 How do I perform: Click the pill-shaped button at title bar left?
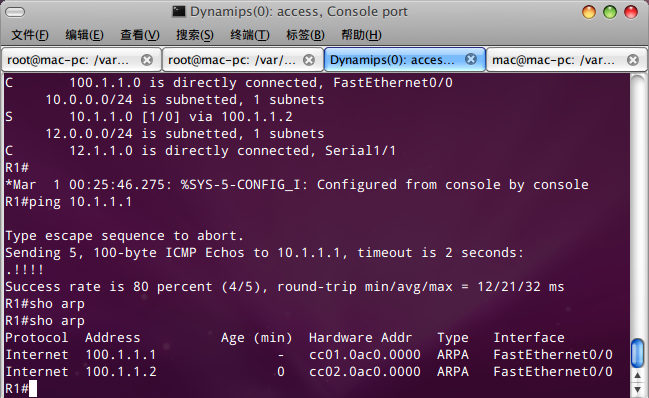coord(15,12)
